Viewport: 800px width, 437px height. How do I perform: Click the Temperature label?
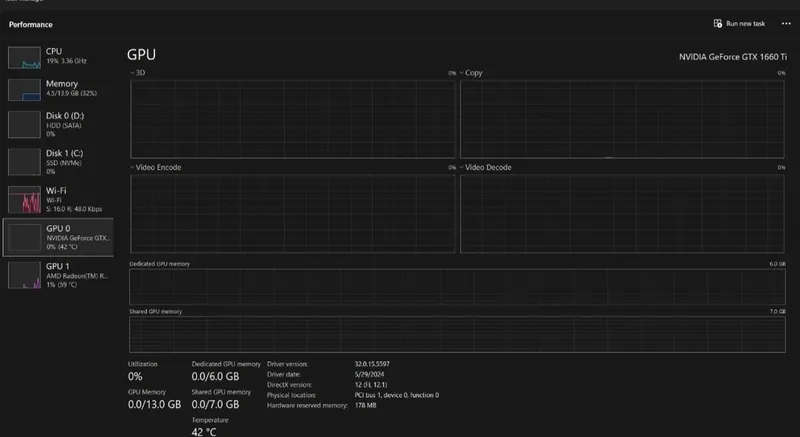point(210,420)
